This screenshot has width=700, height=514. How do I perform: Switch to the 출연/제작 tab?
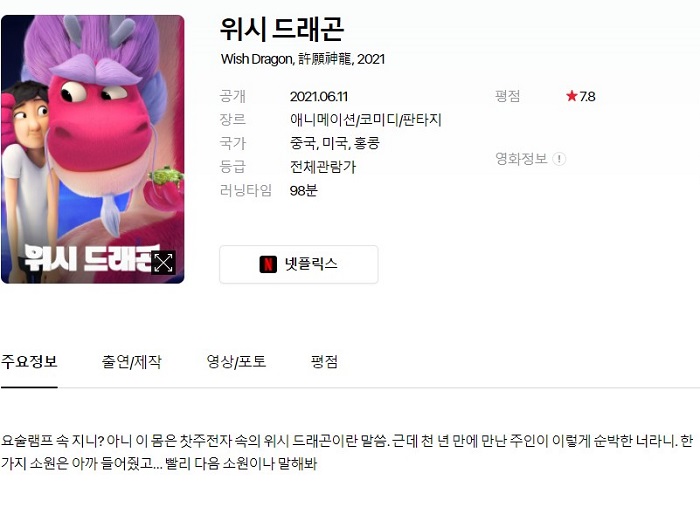pyautogui.click(x=132, y=361)
